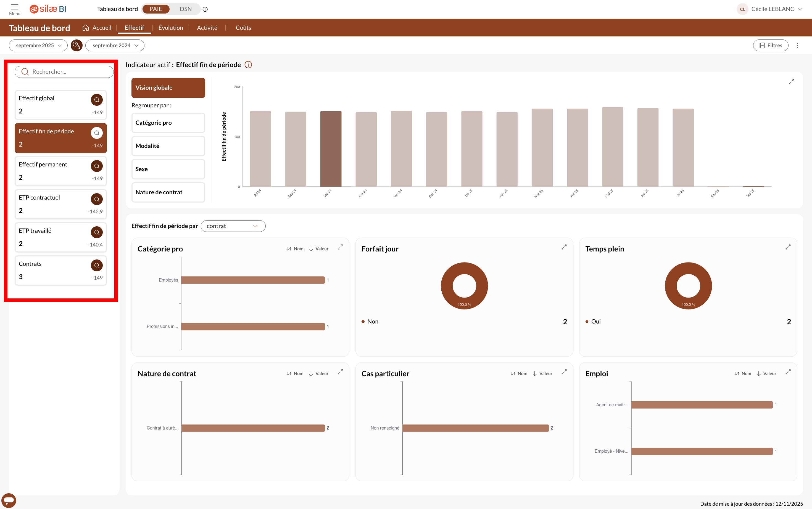Screen dimensions: 812x509
Task: Open the septembre 2025 period dropdown
Action: tap(38, 46)
